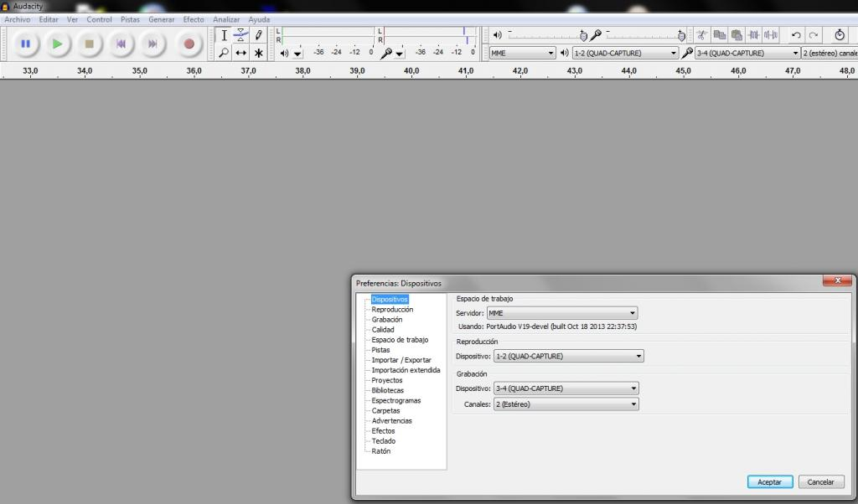Select Calidad in the preferences tree
Image resolution: width=858 pixels, height=504 pixels.
click(383, 330)
